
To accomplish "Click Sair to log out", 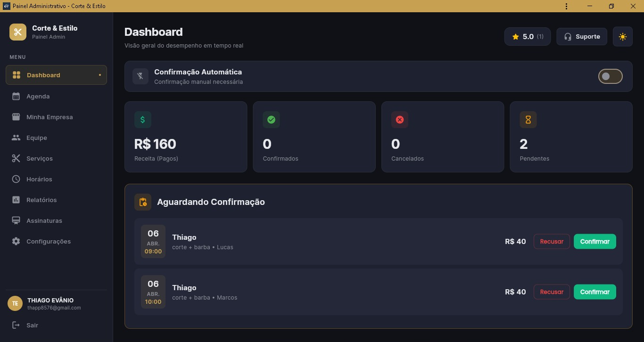I will (x=32, y=325).
